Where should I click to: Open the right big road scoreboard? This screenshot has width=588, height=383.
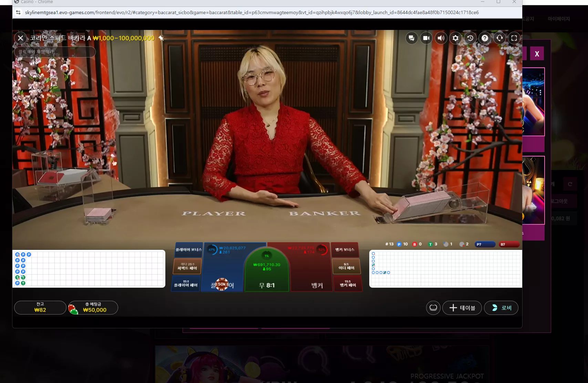[x=446, y=269]
